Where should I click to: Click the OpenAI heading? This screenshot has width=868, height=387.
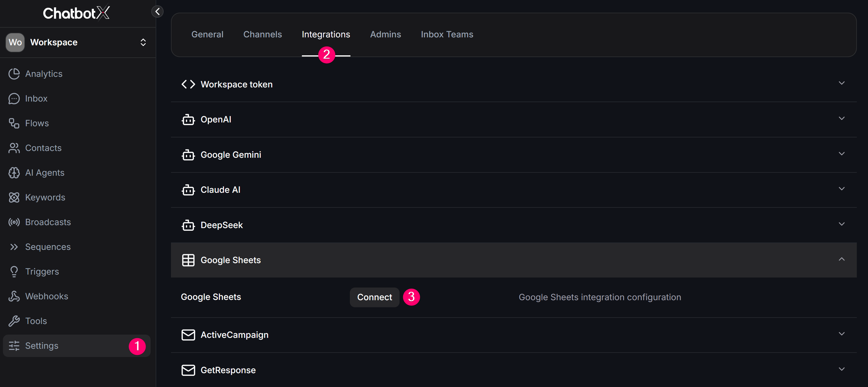coord(216,119)
